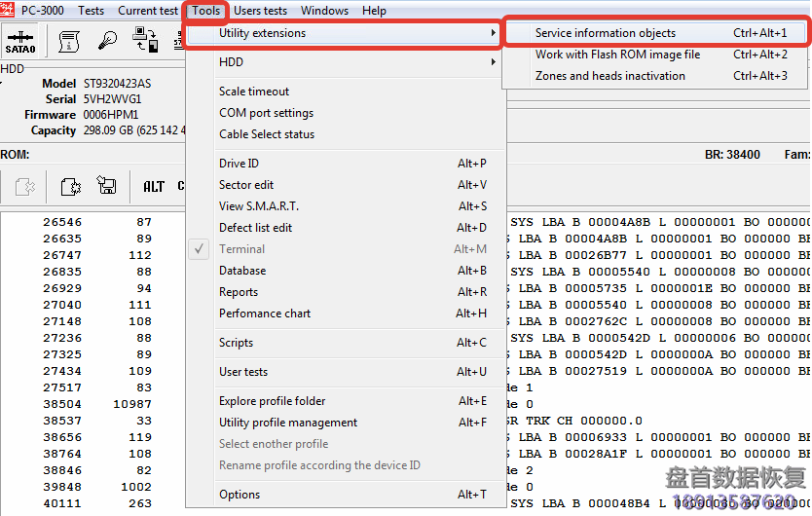
Task: Open the Windows menu in menu bar
Action: (x=324, y=11)
